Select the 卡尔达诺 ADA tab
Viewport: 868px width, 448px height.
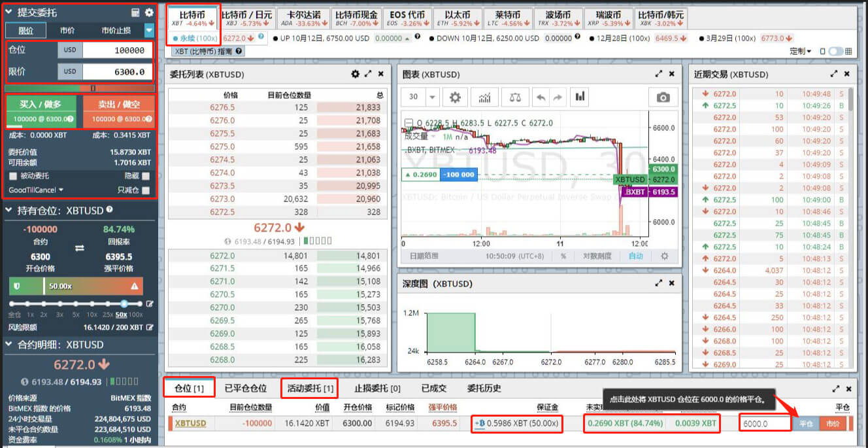[303, 18]
